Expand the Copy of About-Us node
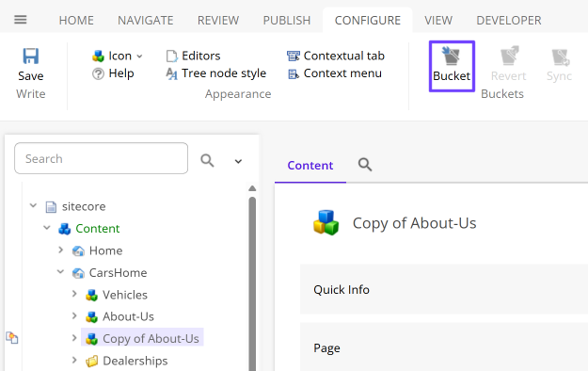 74,338
